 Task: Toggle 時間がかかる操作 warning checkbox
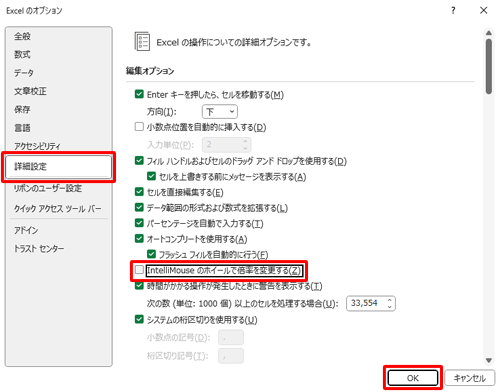point(139,286)
